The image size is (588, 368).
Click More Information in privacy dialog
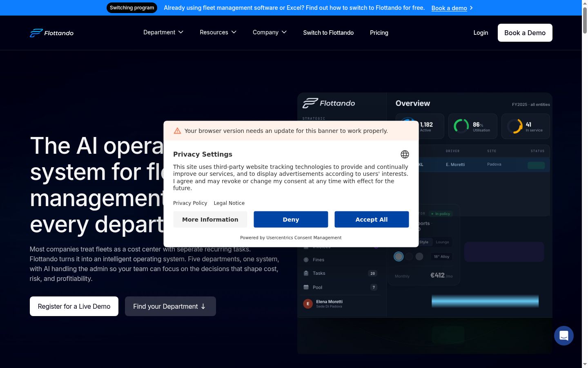click(210, 220)
